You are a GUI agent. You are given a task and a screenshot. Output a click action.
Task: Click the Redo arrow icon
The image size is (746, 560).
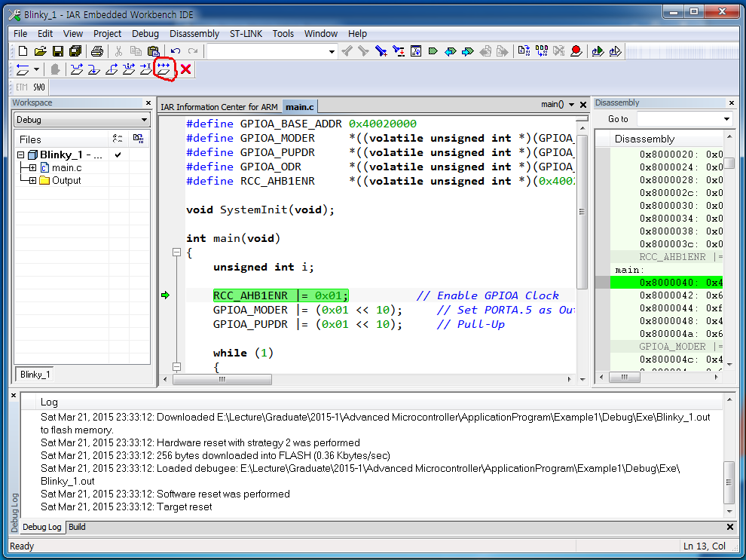click(193, 51)
